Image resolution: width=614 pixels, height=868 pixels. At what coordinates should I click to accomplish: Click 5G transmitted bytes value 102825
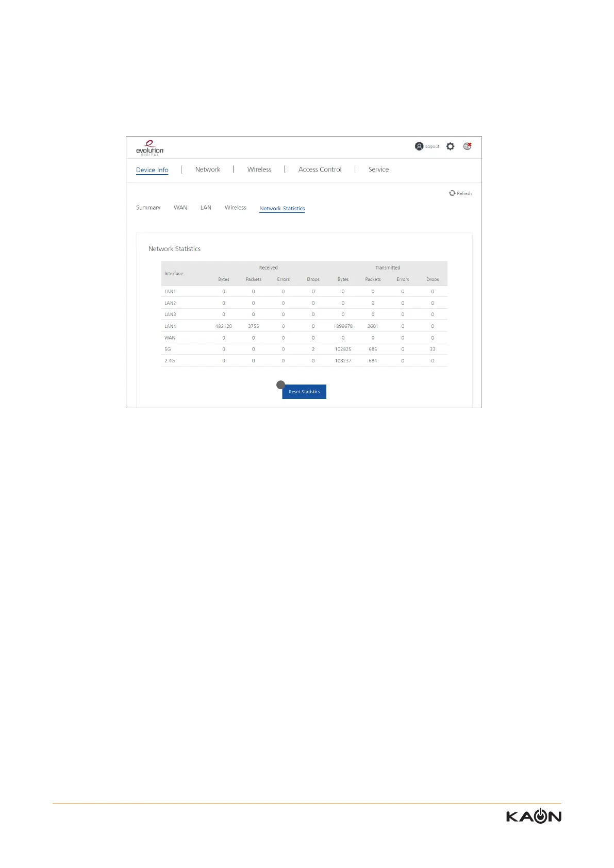[343, 349]
